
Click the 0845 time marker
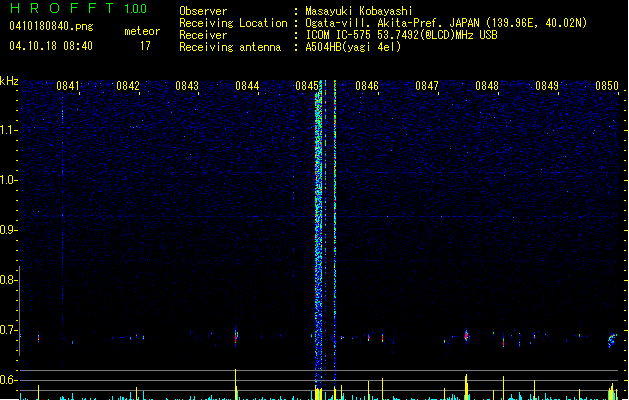click(x=307, y=86)
